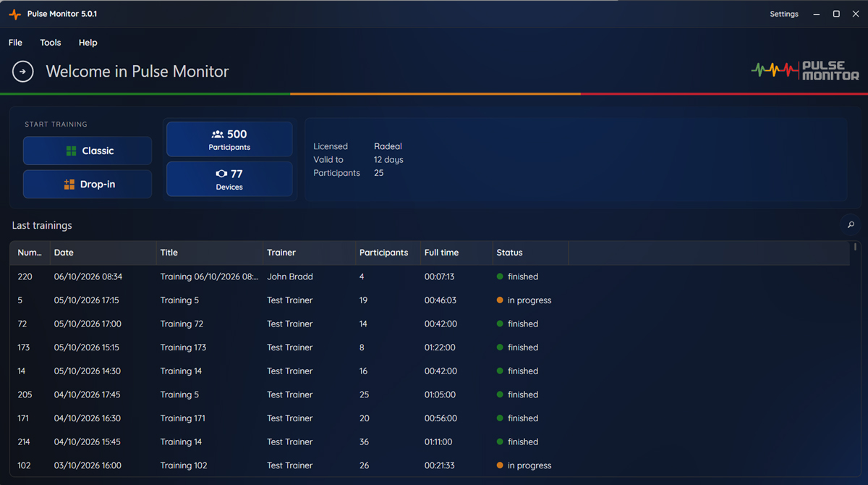Click the Valid to value 12 days
Image resolution: width=868 pixels, height=485 pixels.
(x=388, y=159)
